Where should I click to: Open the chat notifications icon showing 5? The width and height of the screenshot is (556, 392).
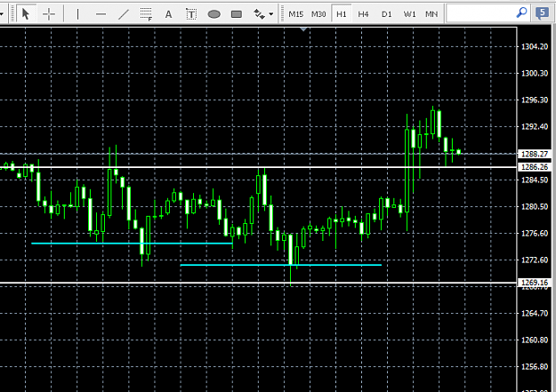542,14
